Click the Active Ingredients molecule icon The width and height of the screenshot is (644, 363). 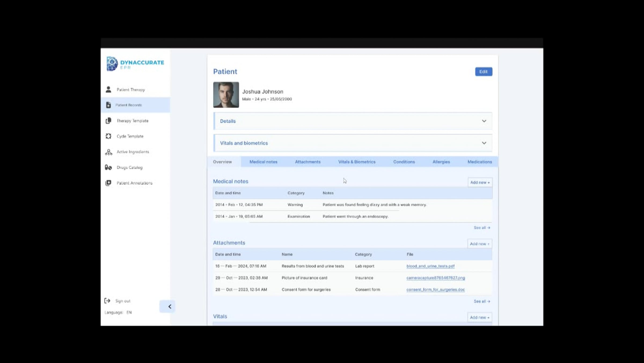point(108,152)
